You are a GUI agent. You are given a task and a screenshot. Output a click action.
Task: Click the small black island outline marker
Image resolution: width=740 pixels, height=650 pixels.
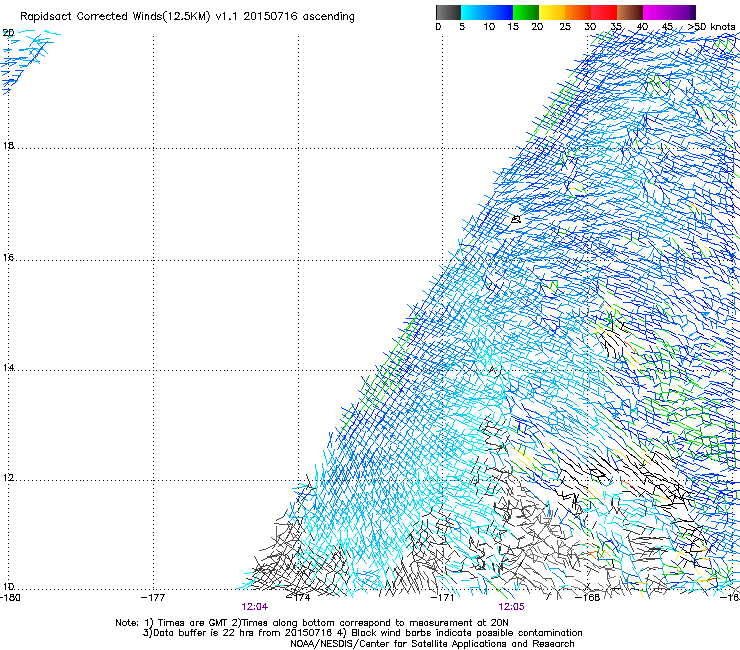click(516, 219)
